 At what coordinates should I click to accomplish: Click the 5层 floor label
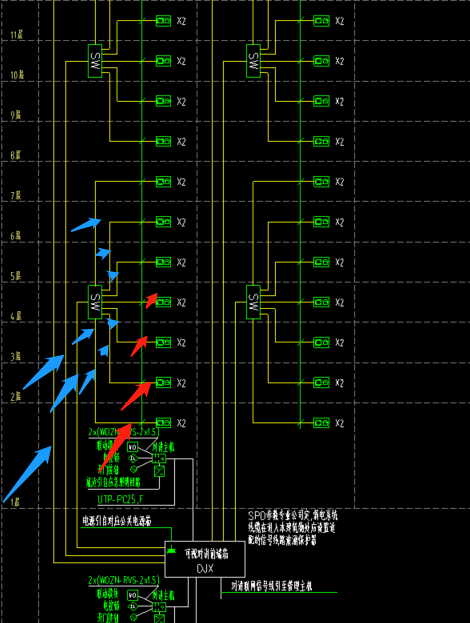click(x=15, y=276)
